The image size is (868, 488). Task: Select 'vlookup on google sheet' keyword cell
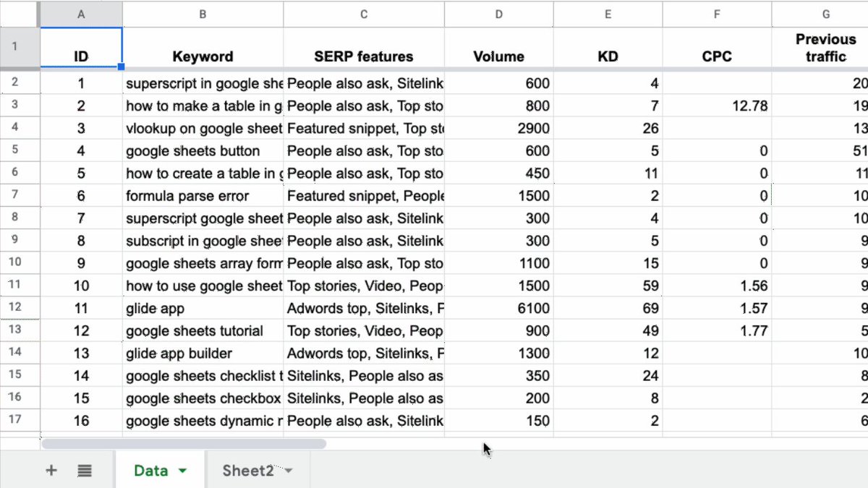(x=203, y=129)
